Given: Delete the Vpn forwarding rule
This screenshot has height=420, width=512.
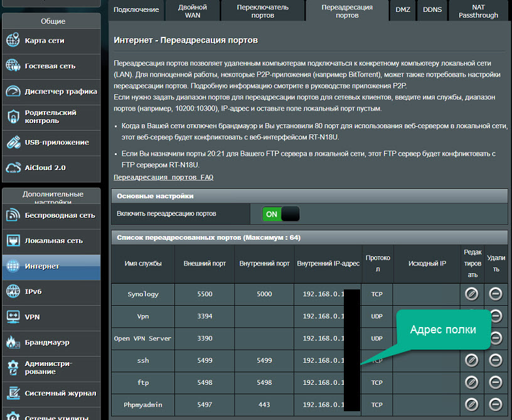Looking at the screenshot, I should tap(495, 316).
